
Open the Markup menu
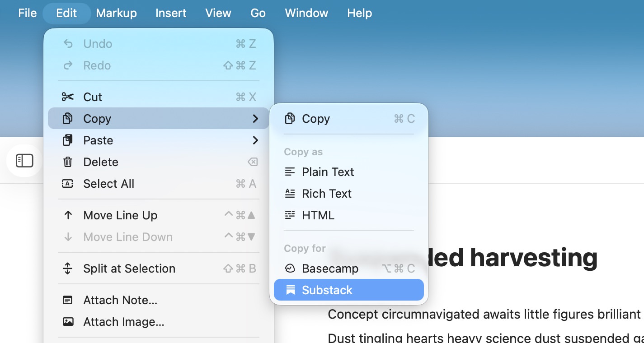116,13
